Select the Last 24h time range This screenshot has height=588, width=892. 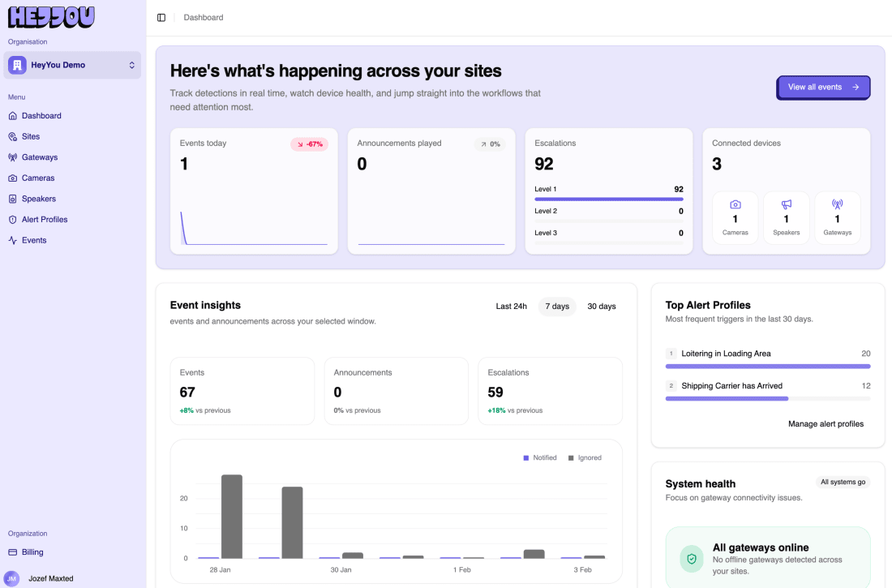(x=511, y=307)
